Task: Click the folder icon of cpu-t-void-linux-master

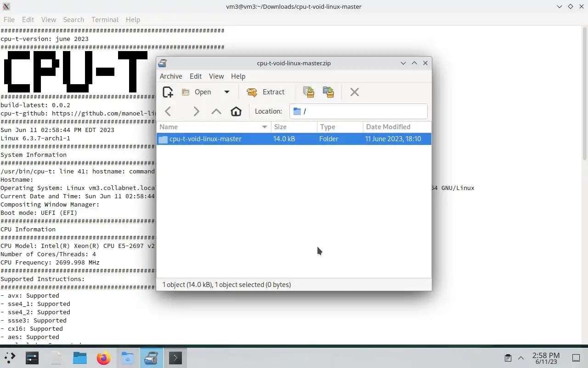Action: pos(163,139)
